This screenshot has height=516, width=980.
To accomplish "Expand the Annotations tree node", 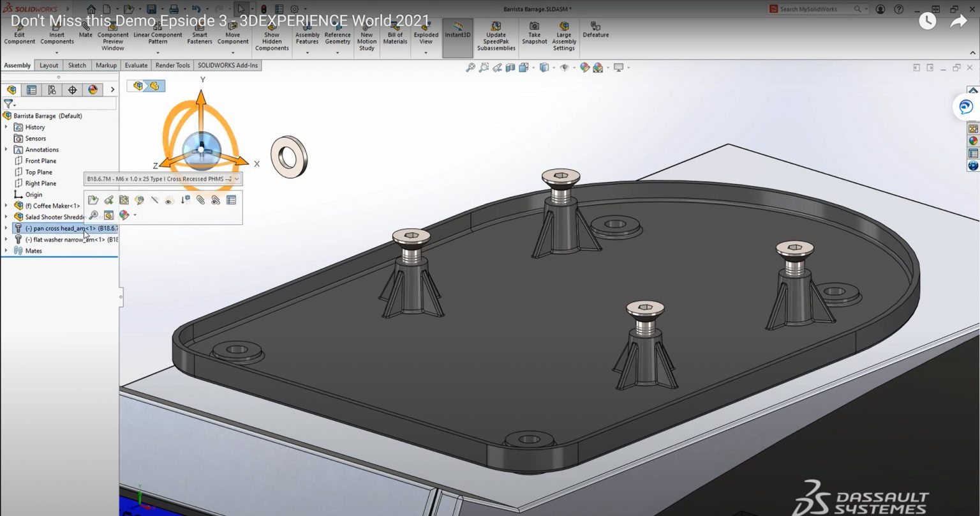I will coord(6,149).
